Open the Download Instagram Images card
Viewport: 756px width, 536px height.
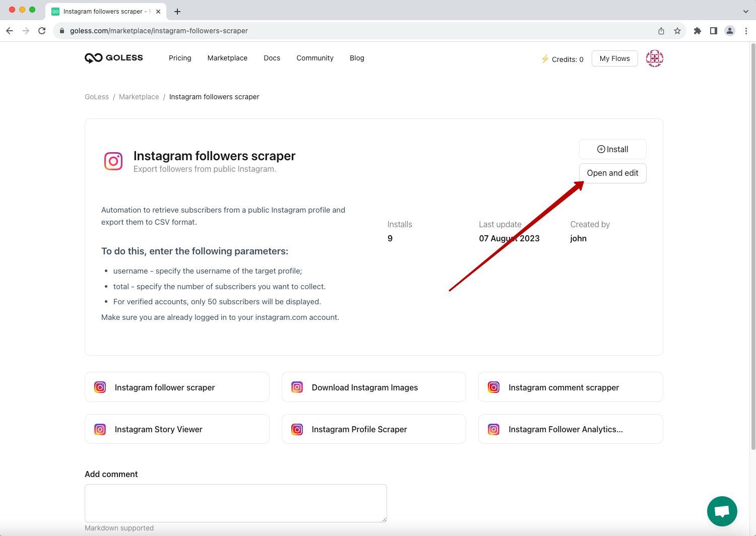click(374, 387)
